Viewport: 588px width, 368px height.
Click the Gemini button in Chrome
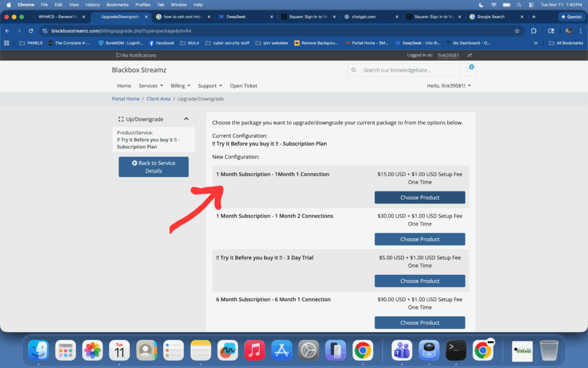click(x=571, y=17)
